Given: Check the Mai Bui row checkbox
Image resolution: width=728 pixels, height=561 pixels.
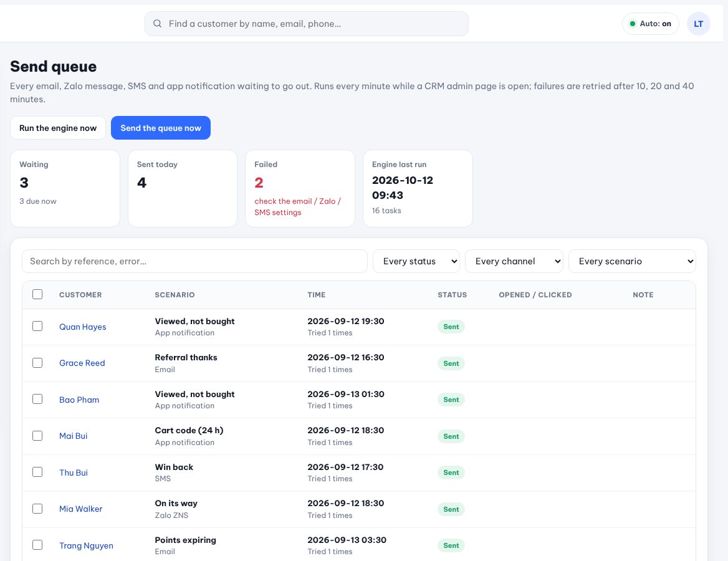Looking at the screenshot, I should click(37, 436).
